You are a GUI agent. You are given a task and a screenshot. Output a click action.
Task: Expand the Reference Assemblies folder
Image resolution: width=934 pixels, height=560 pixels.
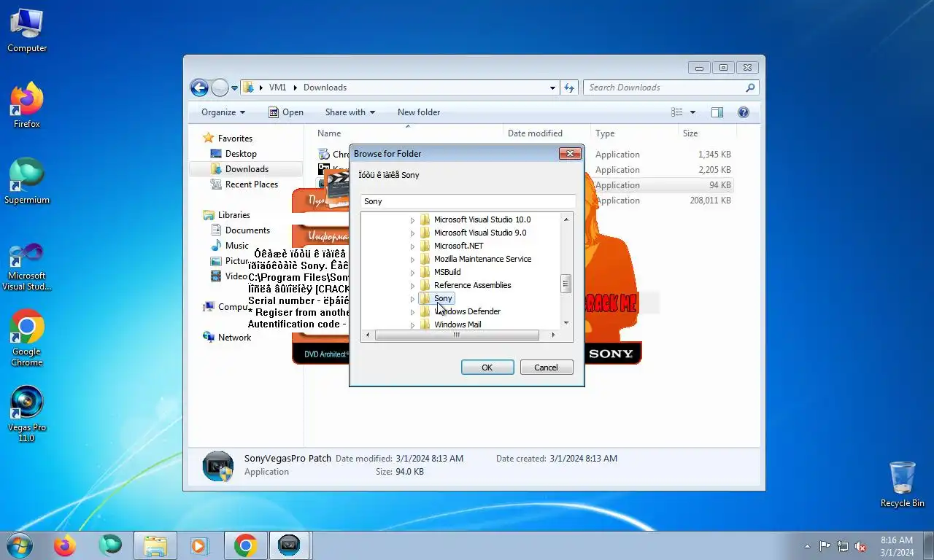412,285
